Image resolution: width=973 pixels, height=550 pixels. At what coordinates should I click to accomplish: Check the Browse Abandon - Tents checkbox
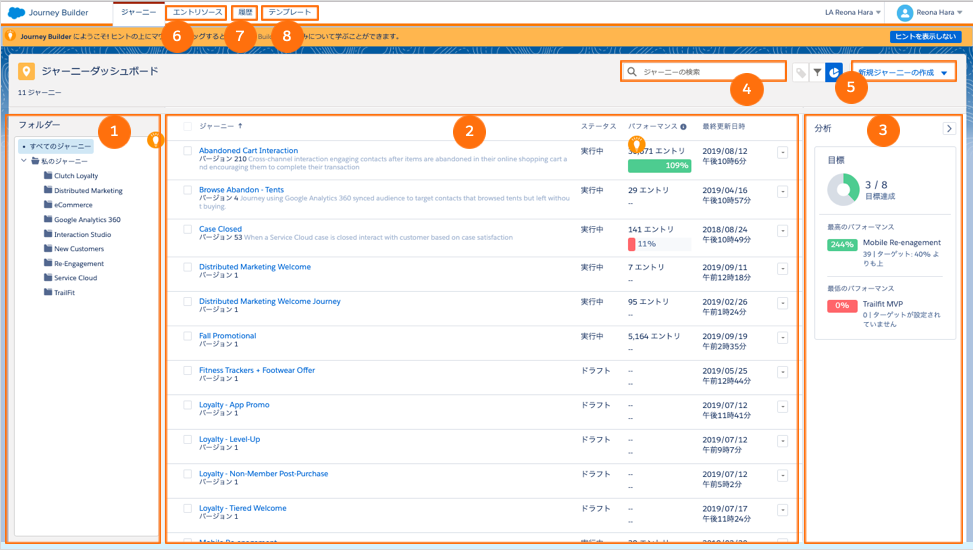click(x=187, y=190)
